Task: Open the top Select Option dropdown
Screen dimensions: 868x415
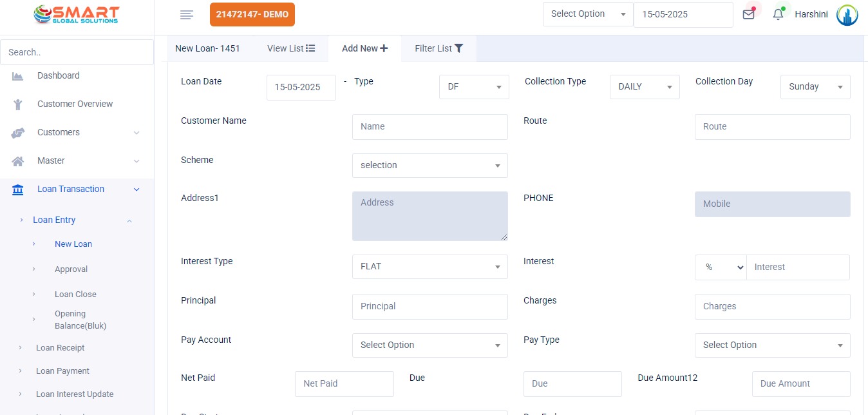Action: 588,14
